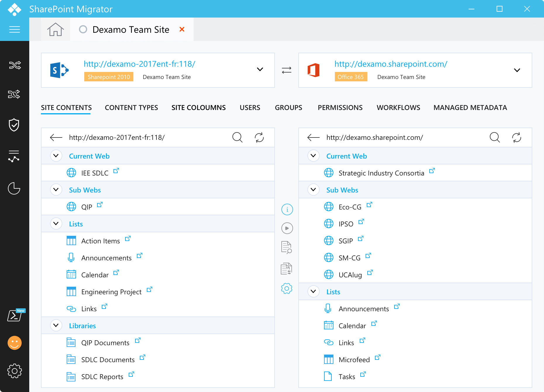Go to the Home tab
544x392 pixels.
point(56,29)
